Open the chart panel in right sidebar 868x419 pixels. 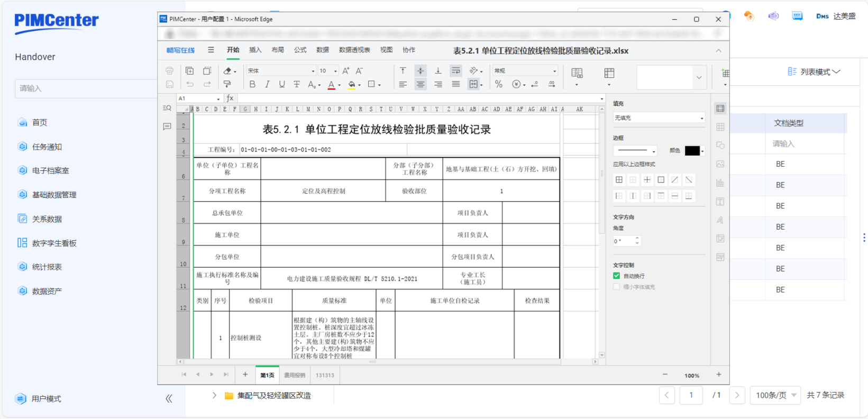click(720, 183)
